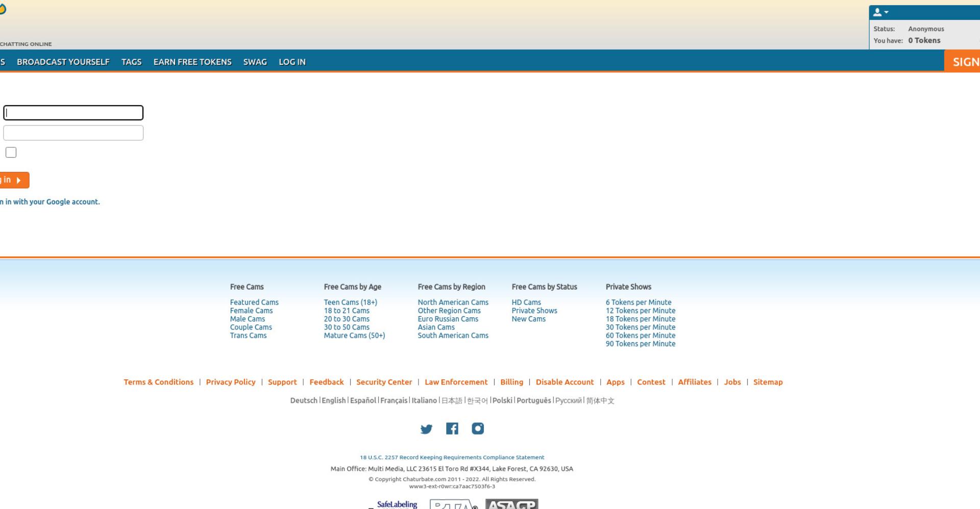This screenshot has width=980, height=509.
Task: Open Female Cams footer link
Action: point(251,311)
